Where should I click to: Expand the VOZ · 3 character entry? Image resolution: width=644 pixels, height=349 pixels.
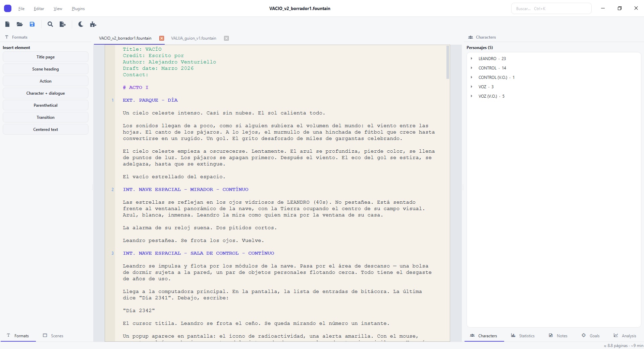pyautogui.click(x=472, y=87)
